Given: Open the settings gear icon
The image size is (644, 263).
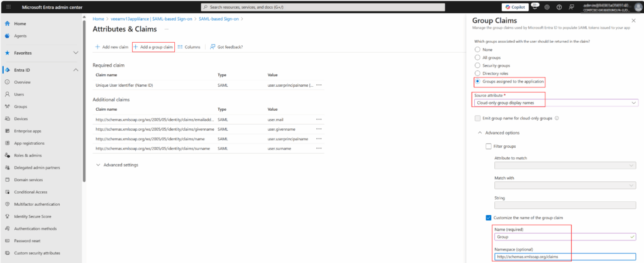Looking at the screenshot, I should 547,7.
